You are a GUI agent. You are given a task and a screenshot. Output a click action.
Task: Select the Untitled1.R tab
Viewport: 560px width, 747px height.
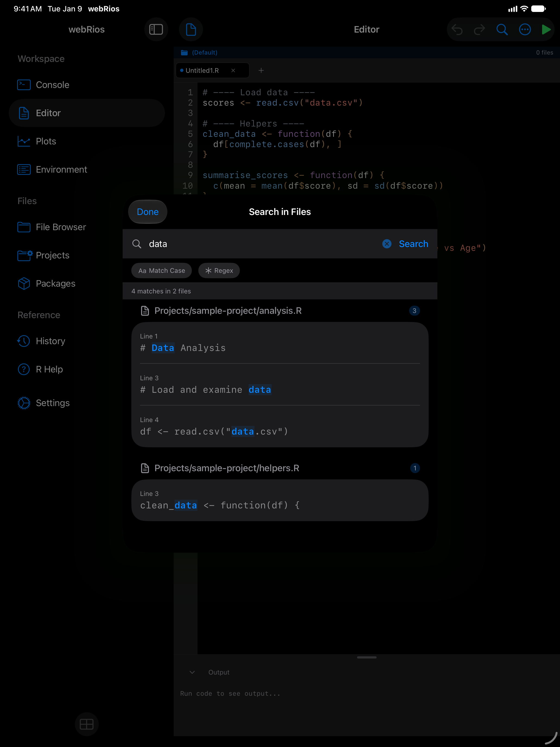click(213, 70)
